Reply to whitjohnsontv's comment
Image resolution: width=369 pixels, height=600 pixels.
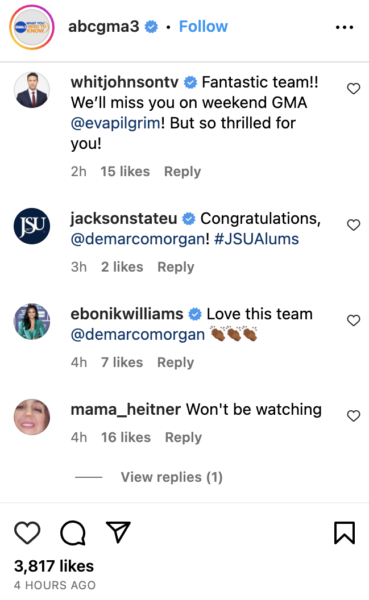pyautogui.click(x=182, y=172)
